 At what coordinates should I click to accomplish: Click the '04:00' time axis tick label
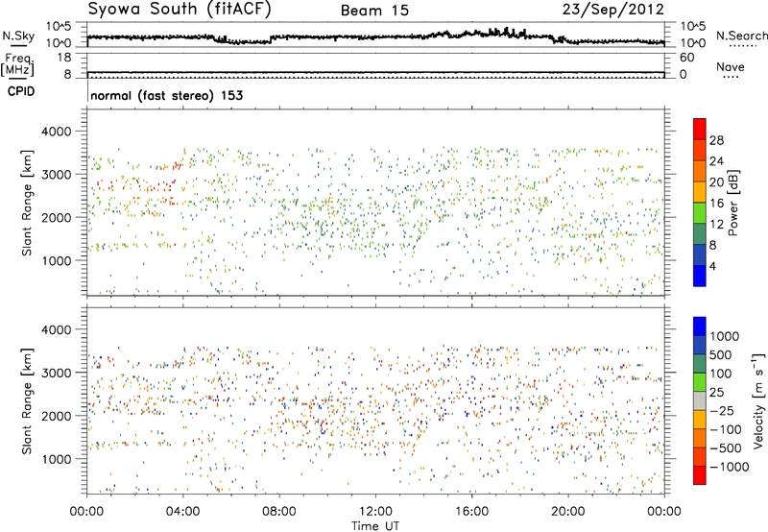[182, 512]
